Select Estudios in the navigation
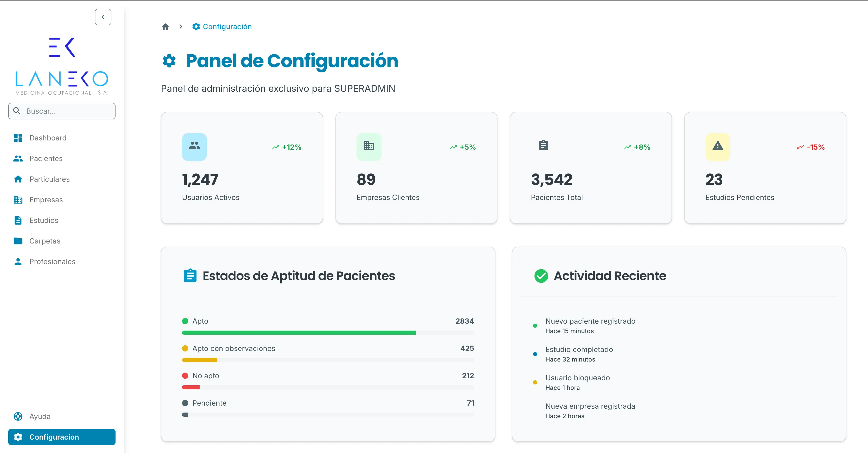Image resolution: width=868 pixels, height=453 pixels. coord(44,220)
